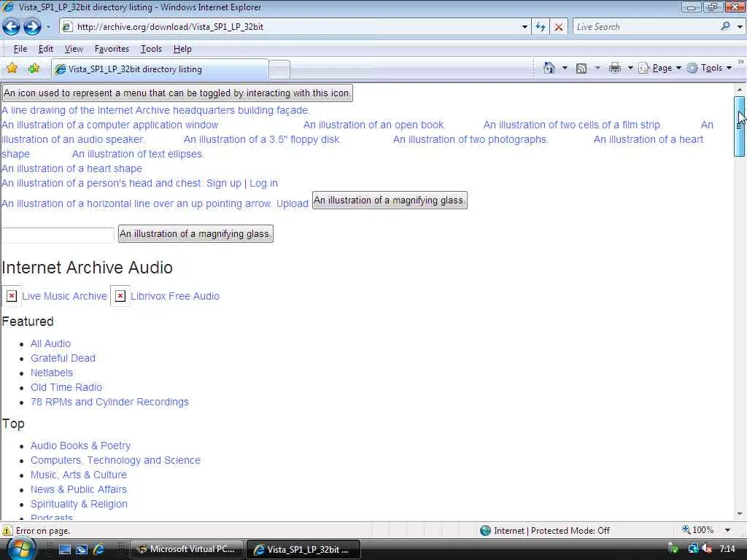The height and width of the screenshot is (560, 747).
Task: Click the two photographs illustration link
Action: [471, 139]
